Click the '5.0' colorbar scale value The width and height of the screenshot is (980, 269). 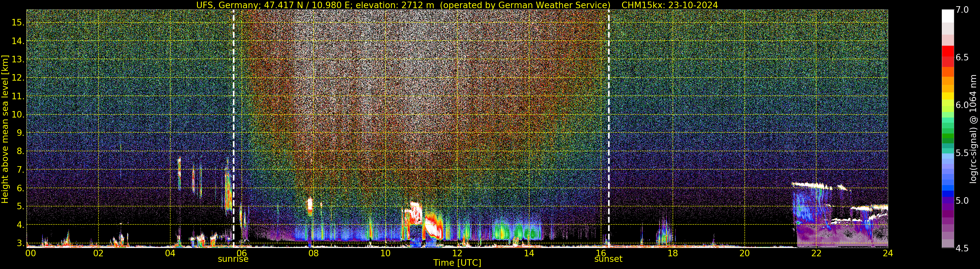[x=962, y=200]
